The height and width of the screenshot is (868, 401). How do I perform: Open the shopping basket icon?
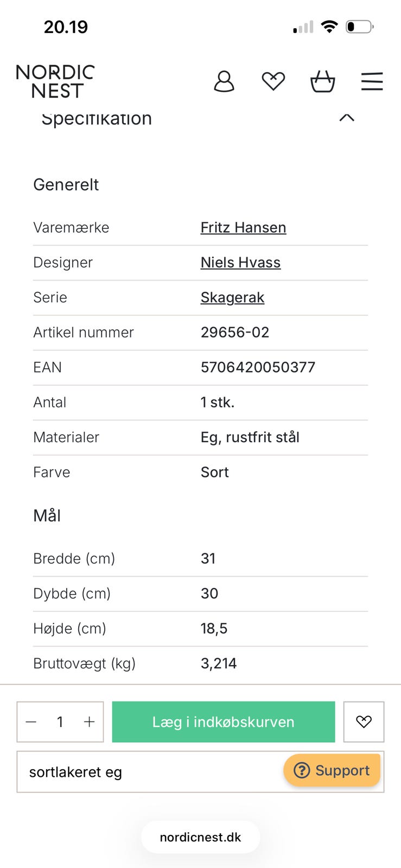322,81
